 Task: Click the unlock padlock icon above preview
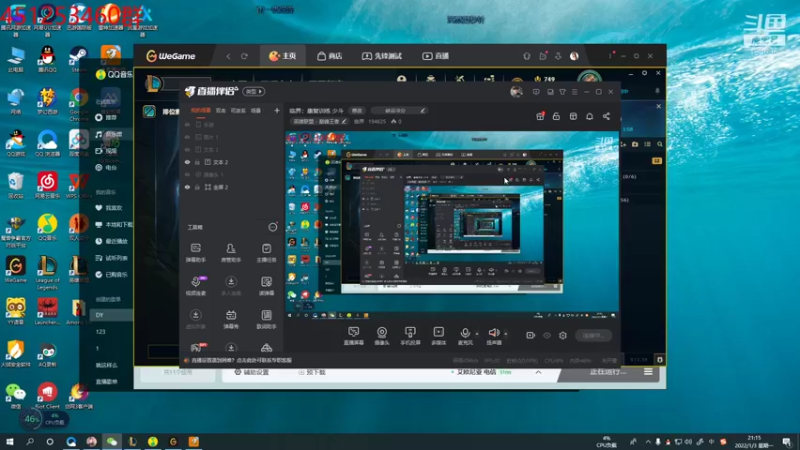[x=556, y=116]
